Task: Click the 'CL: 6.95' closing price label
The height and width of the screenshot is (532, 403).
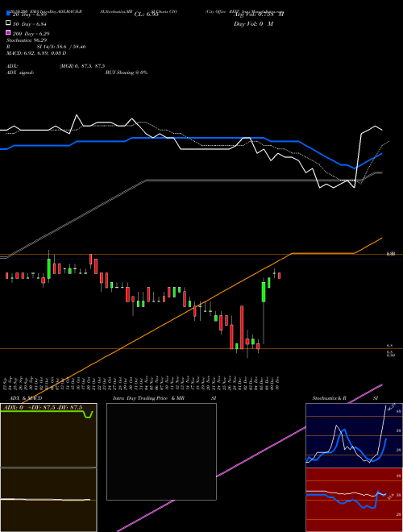Action: pyautogui.click(x=146, y=15)
